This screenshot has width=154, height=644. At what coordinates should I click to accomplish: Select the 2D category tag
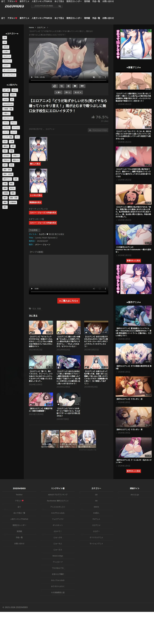click(5, 38)
